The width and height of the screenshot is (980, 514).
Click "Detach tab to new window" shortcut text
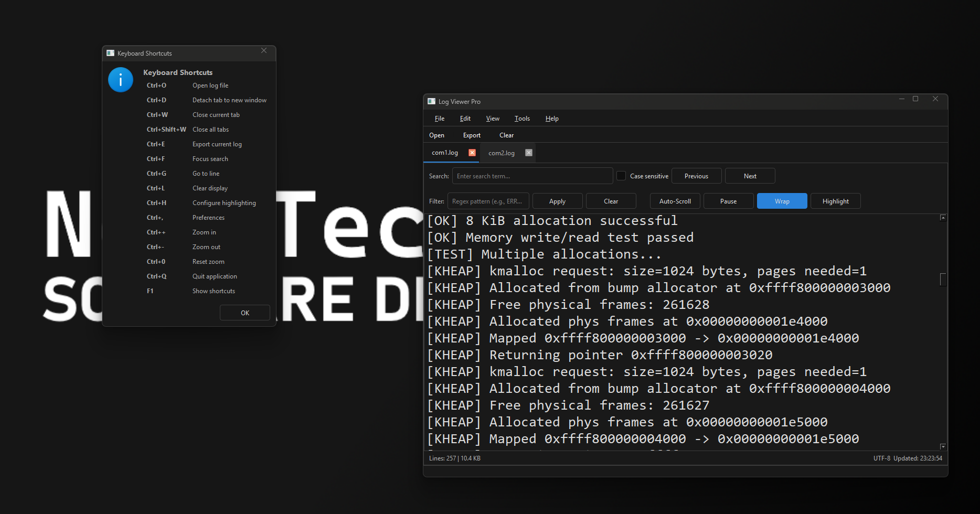click(x=229, y=100)
